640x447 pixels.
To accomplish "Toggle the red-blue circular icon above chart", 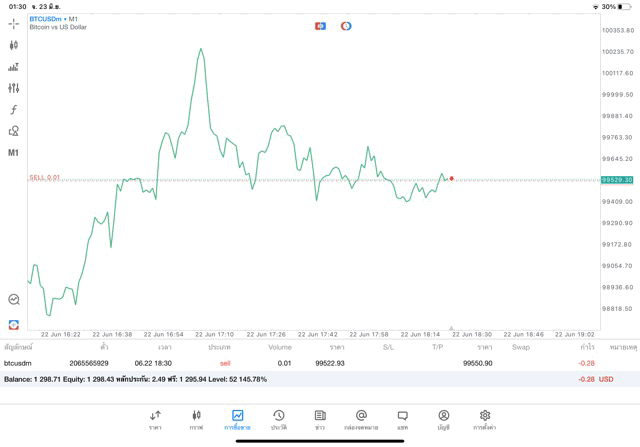I will pos(346,26).
